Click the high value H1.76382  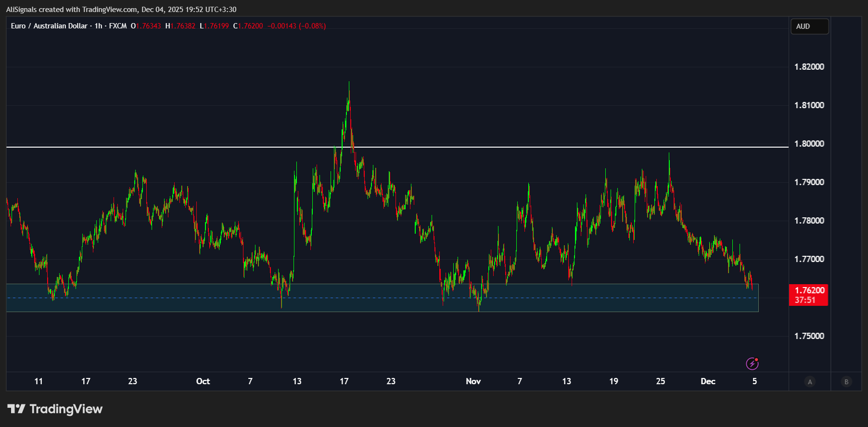(180, 26)
